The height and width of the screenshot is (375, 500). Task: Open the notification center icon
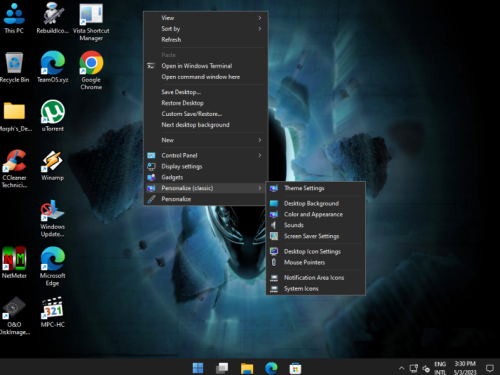(x=489, y=368)
